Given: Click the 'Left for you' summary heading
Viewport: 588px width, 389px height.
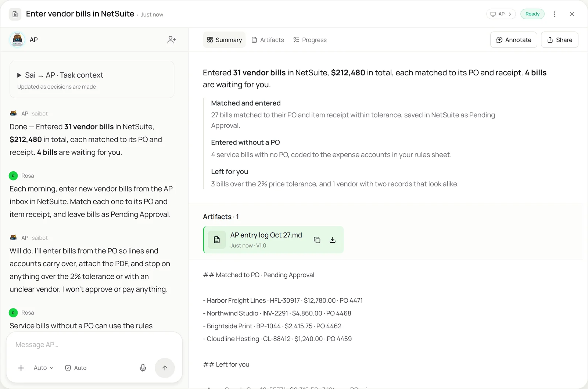Looking at the screenshot, I should point(230,172).
